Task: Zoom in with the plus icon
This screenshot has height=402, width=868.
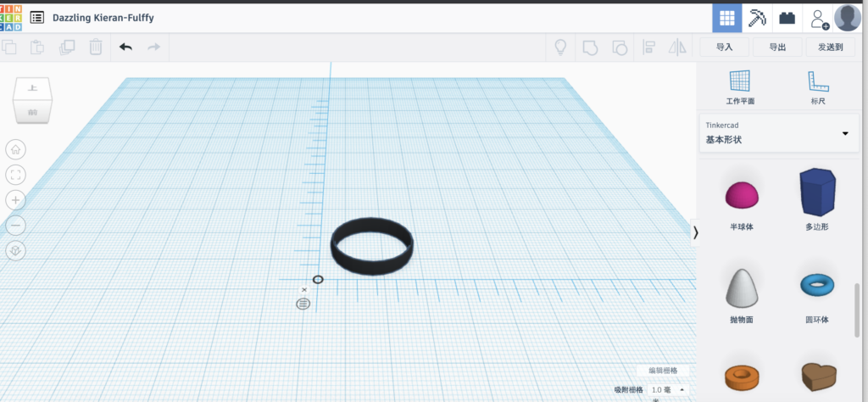Action: [16, 200]
